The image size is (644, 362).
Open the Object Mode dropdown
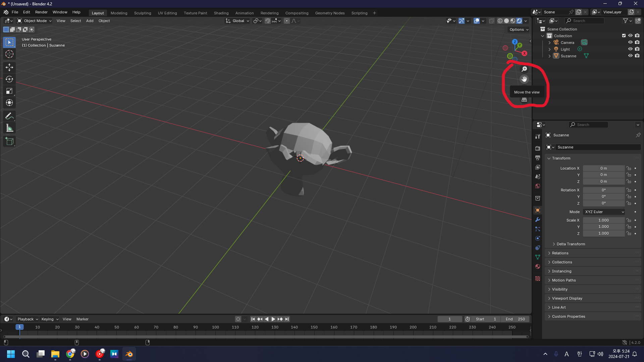[35, 21]
